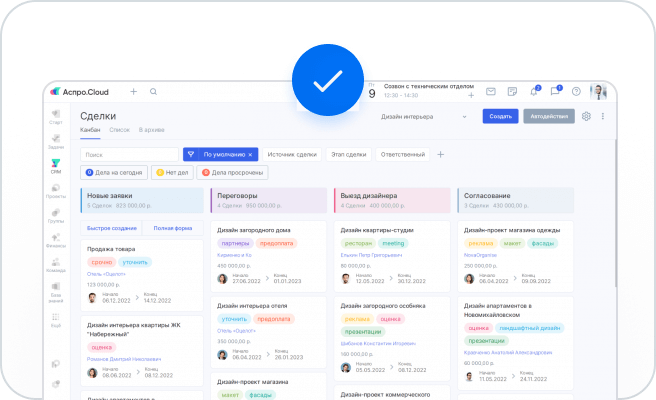Image resolution: width=656 pixels, height=400 pixels.
Task: Open the Созвон с техническим отделом event
Action: tap(429, 86)
